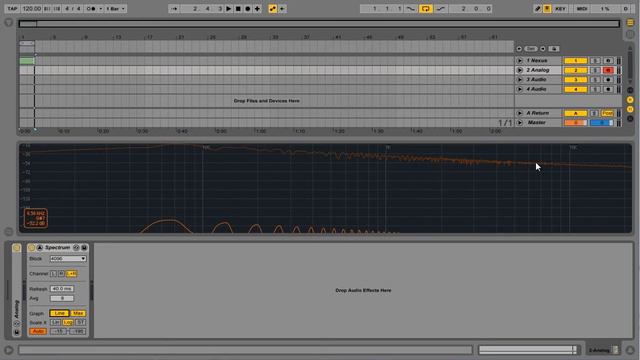Toggle track activator for 2 Analog
Screen dimensions: 640x360
[x=576, y=70]
